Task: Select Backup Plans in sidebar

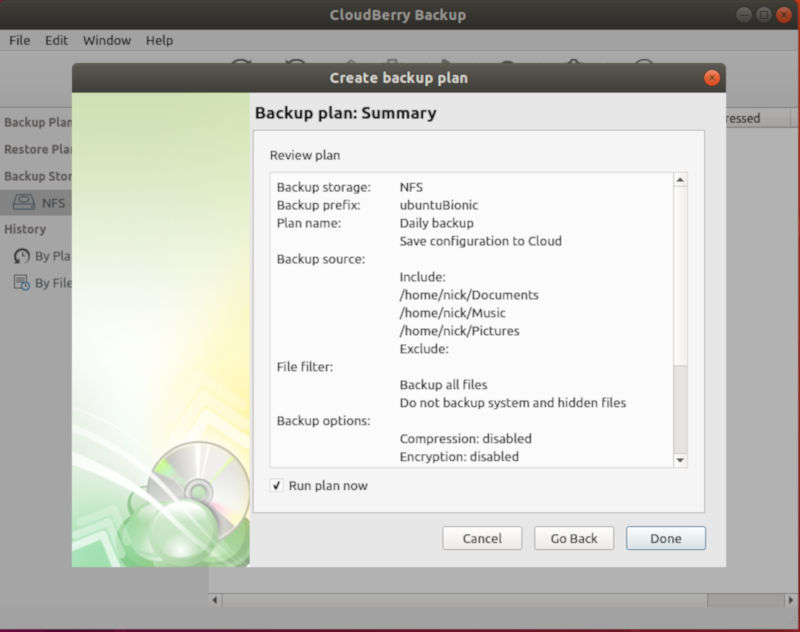Action: tap(37, 122)
